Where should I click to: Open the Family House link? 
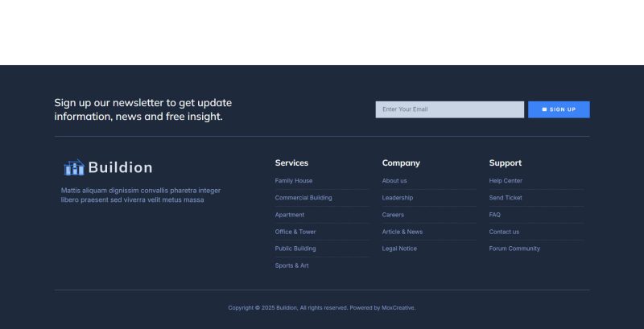[294, 181]
